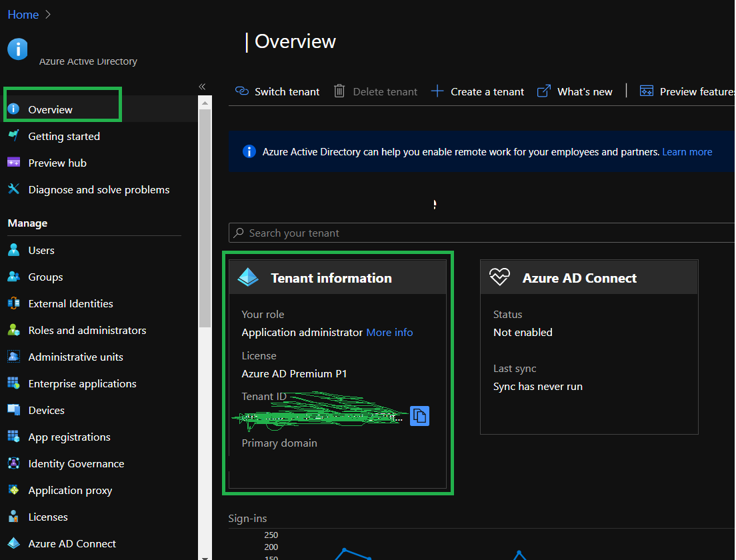
Task: Open What's new in toolbar
Action: pyautogui.click(x=575, y=91)
